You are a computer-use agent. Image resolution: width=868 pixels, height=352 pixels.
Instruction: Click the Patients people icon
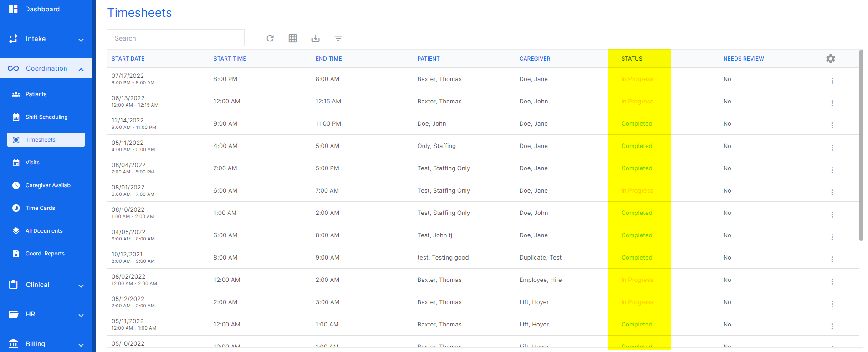(x=16, y=94)
